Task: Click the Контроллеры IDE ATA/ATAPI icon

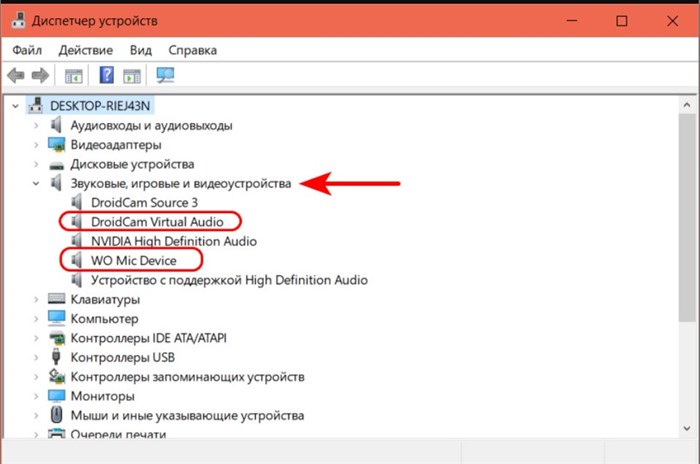Action: click(x=57, y=338)
